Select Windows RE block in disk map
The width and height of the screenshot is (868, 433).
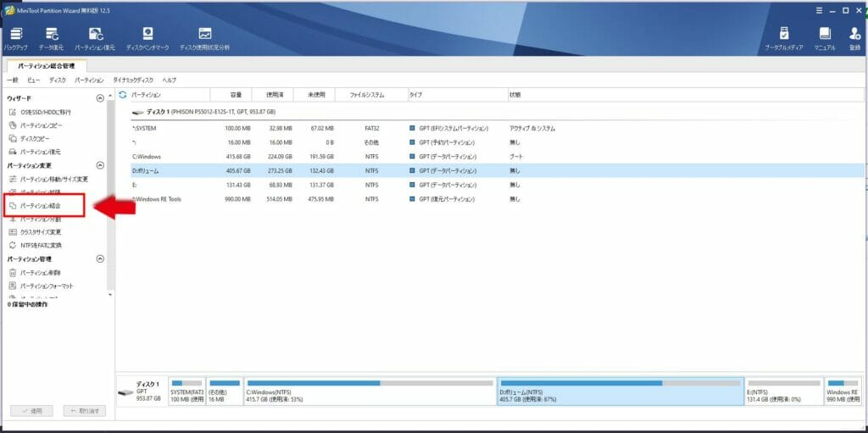click(x=843, y=391)
